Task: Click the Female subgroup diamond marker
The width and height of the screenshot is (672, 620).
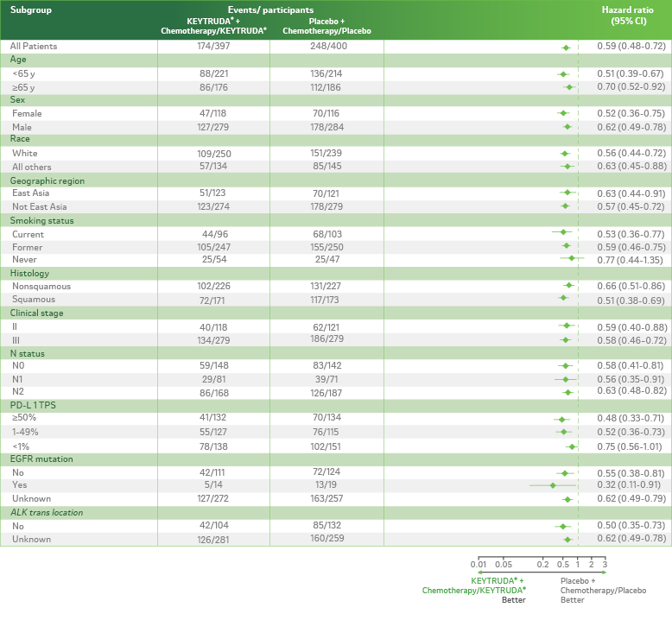Action: click(563, 113)
